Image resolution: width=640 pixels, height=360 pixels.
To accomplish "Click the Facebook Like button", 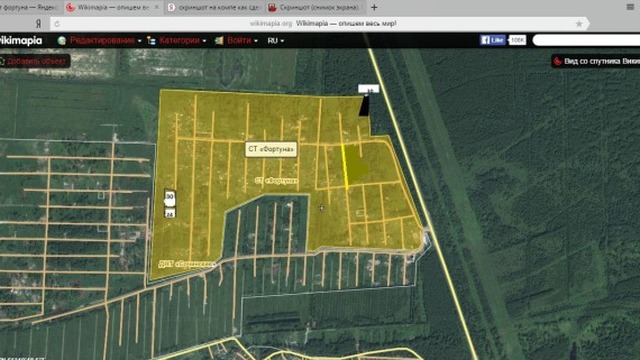I will [x=493, y=40].
